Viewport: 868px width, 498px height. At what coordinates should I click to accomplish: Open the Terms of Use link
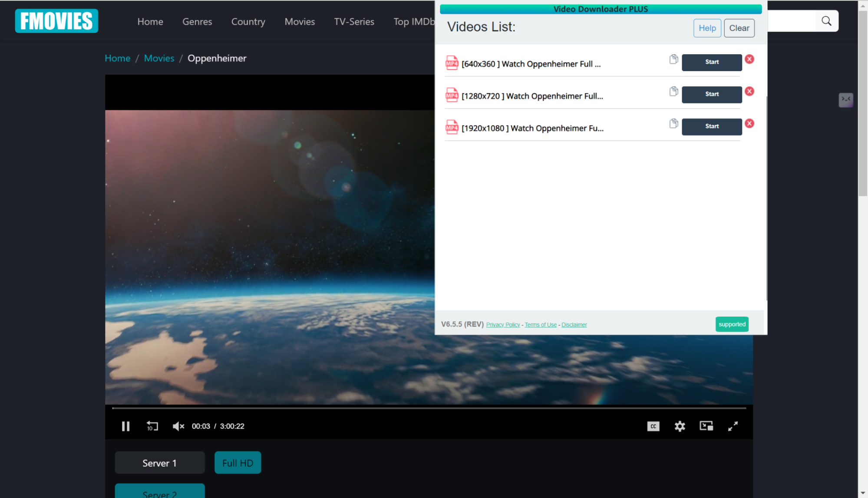pos(541,325)
